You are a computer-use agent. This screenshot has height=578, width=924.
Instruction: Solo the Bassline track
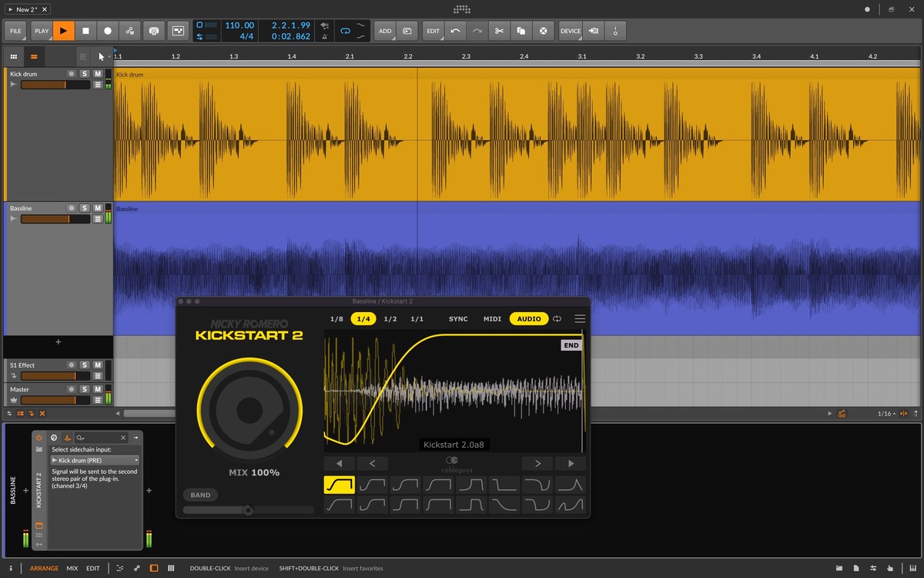click(x=85, y=208)
